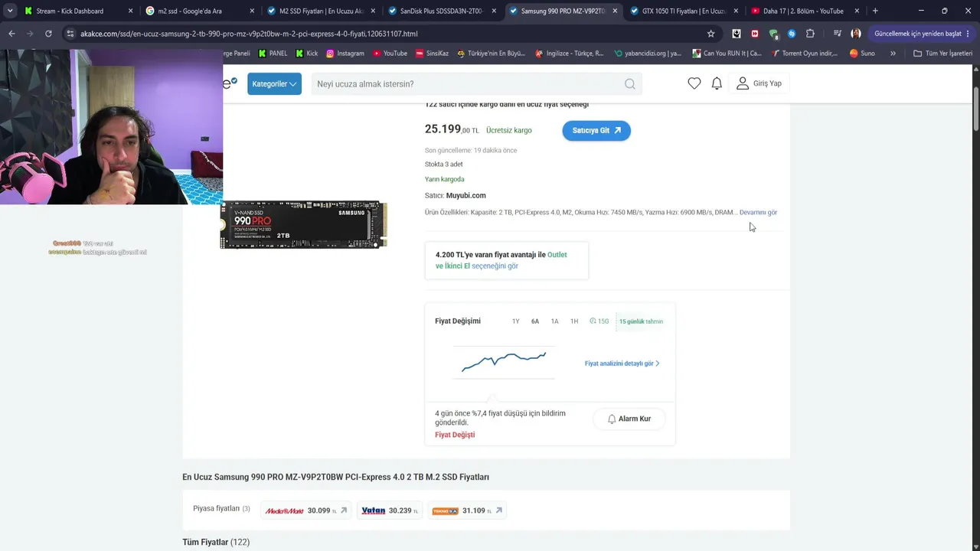Select the 1Y price history range

tap(515, 321)
